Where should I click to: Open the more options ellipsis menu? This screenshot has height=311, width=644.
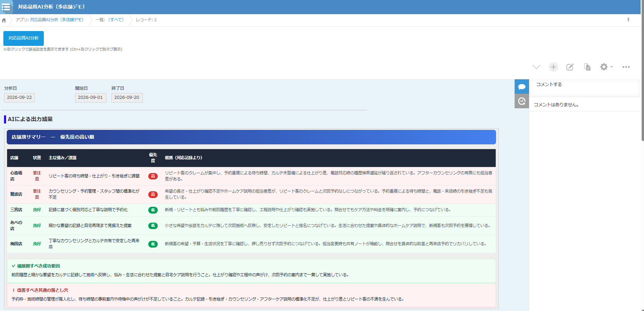626,67
